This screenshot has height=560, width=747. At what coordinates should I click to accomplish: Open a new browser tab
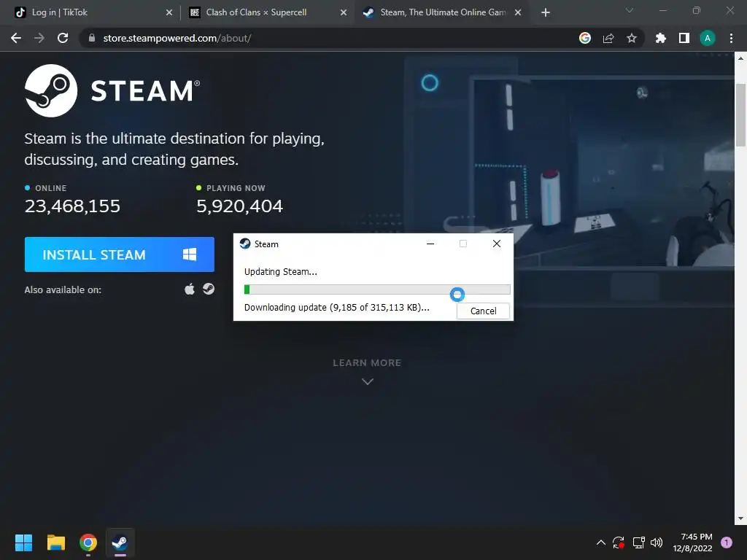click(546, 13)
